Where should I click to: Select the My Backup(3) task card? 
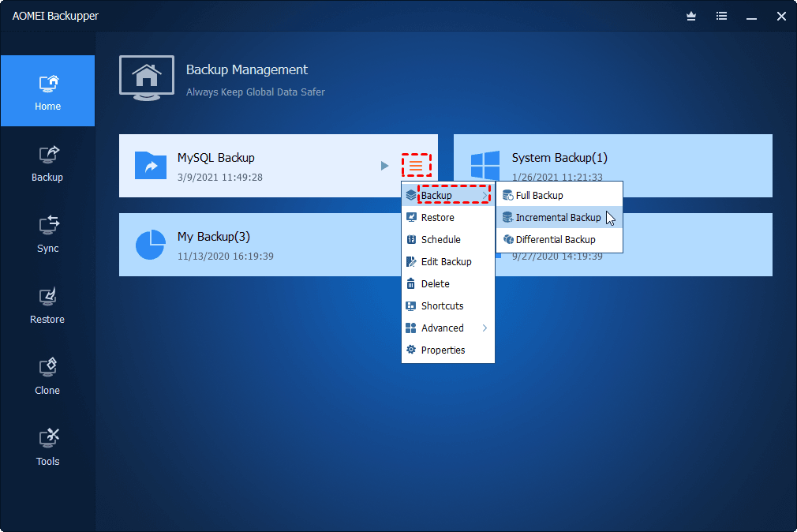260,245
